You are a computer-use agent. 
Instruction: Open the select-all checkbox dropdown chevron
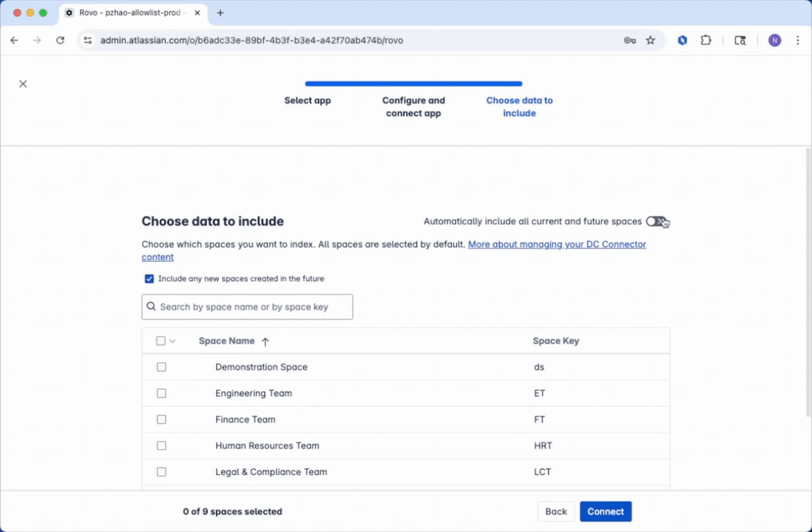tap(172, 341)
